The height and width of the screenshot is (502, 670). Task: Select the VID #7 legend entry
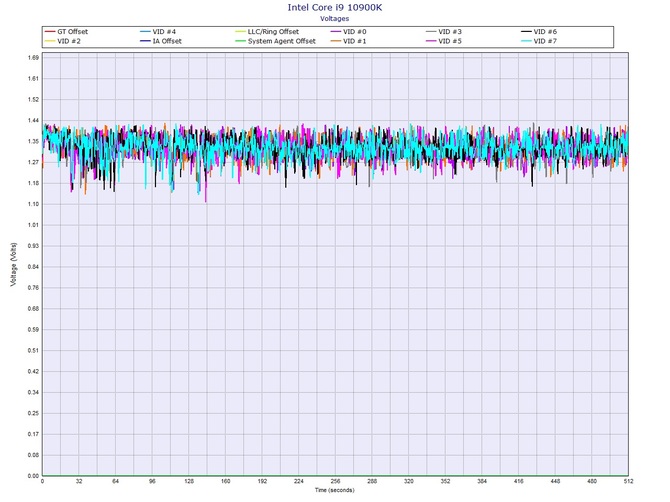pyautogui.click(x=539, y=41)
